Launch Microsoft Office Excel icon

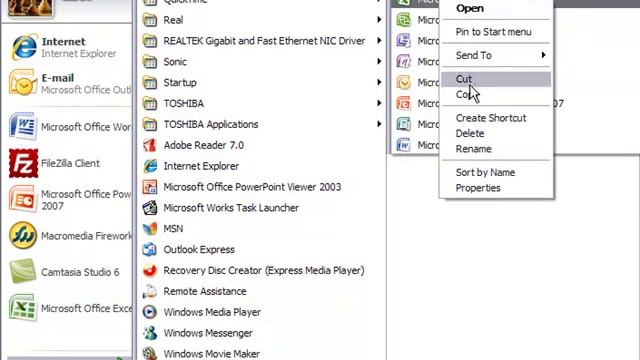pos(23,308)
